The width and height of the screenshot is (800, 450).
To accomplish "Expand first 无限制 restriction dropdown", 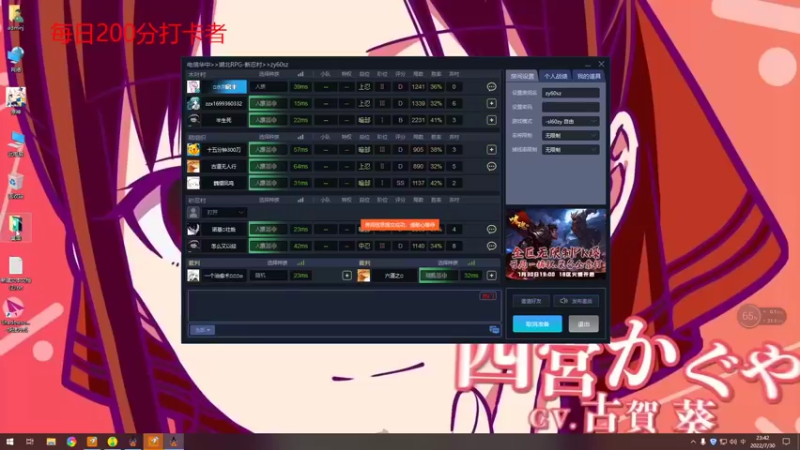I will click(x=570, y=136).
